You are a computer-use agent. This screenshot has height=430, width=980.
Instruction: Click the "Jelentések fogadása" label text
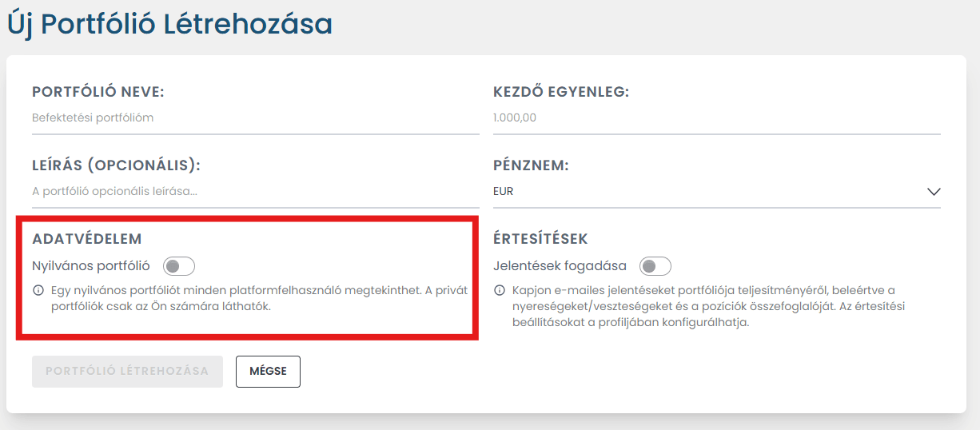pos(560,266)
